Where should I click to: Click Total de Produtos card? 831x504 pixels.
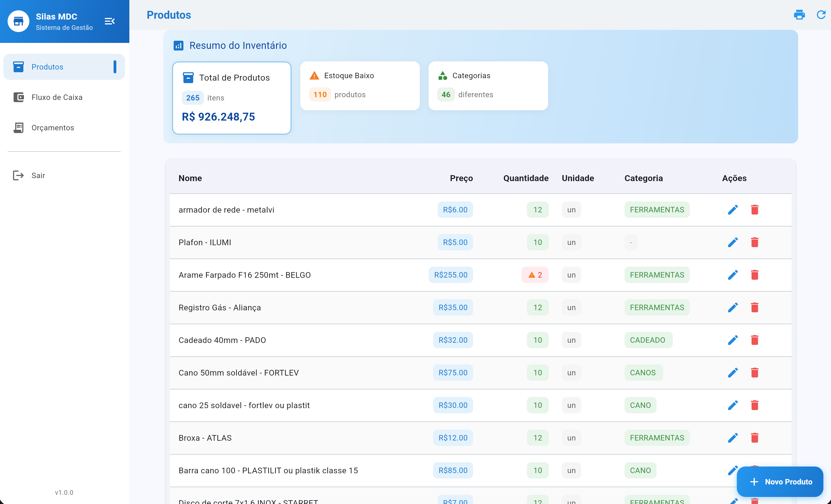232,98
